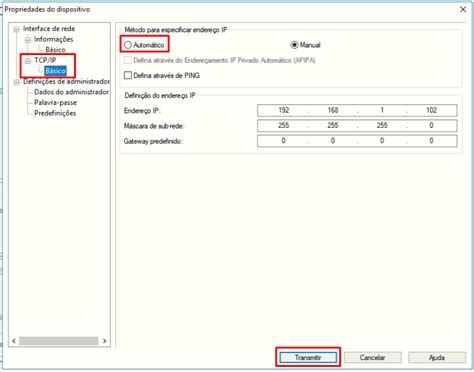Click second octet 168 of Endereço IP

(333, 110)
